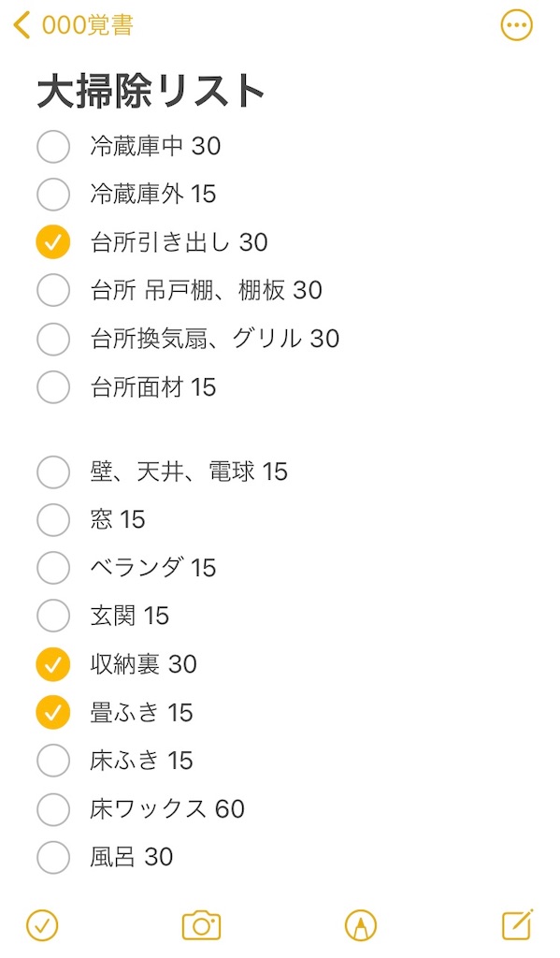Image resolution: width=560 pixels, height=958 pixels.
Task: Open the more options ellipsis menu
Action: click(x=517, y=25)
